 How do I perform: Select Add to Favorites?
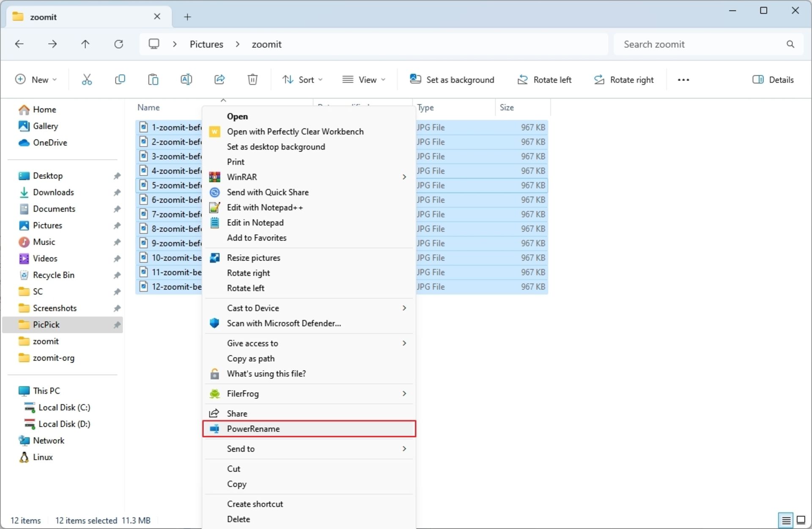309,238
